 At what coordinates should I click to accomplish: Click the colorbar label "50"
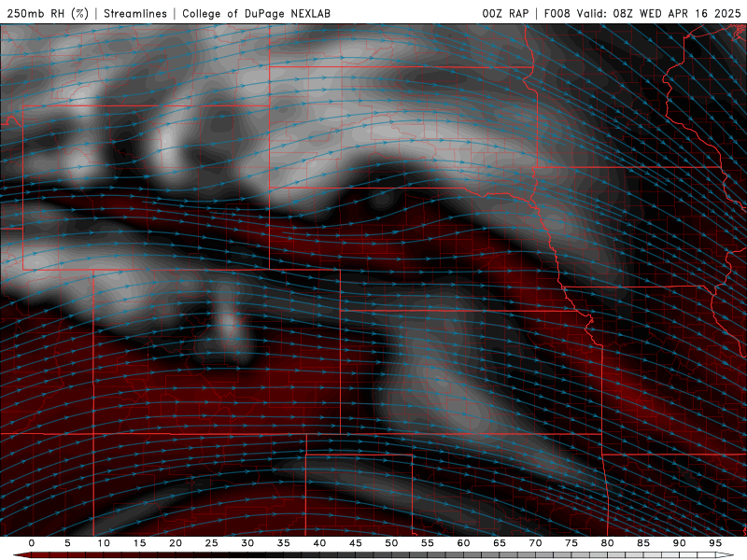391,543
